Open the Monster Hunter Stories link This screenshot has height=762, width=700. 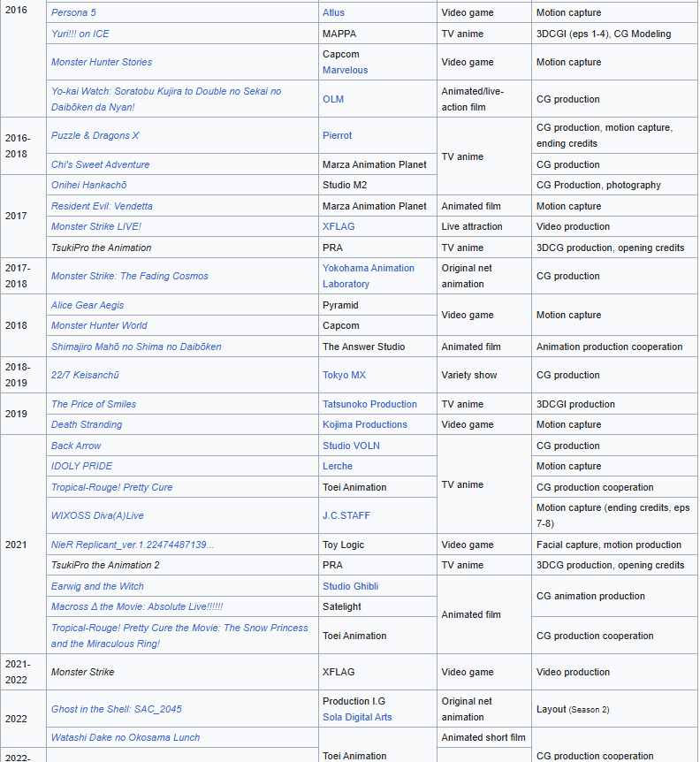(x=102, y=62)
